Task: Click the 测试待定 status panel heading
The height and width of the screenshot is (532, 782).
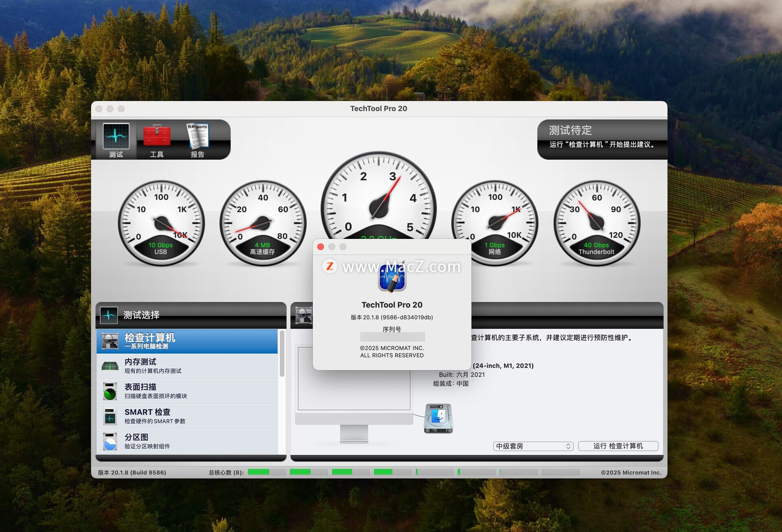Action: click(x=570, y=130)
